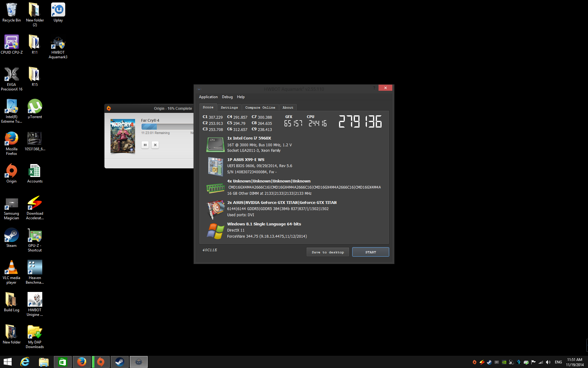Select the EVGA PrecisionX 16 icon

click(x=12, y=79)
